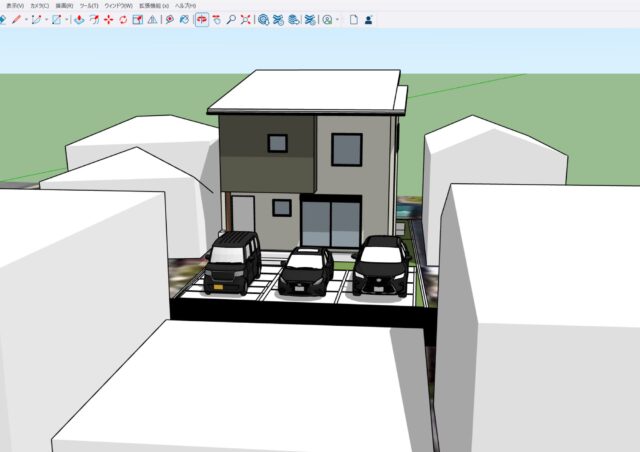Expand the Shape tool dropdown arrow

click(x=67, y=19)
